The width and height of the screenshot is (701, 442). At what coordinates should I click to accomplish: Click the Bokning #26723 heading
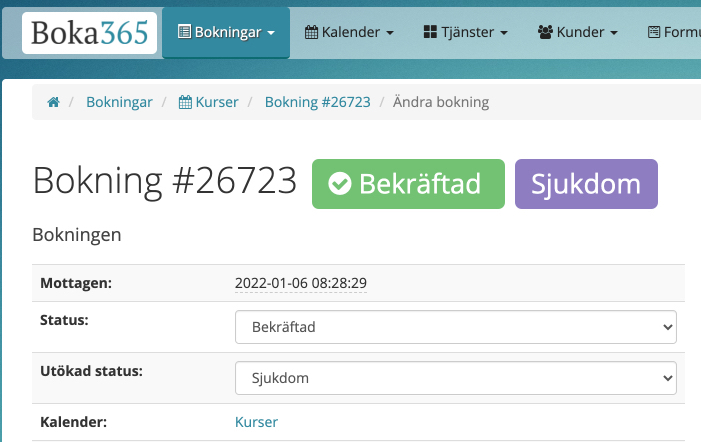165,181
